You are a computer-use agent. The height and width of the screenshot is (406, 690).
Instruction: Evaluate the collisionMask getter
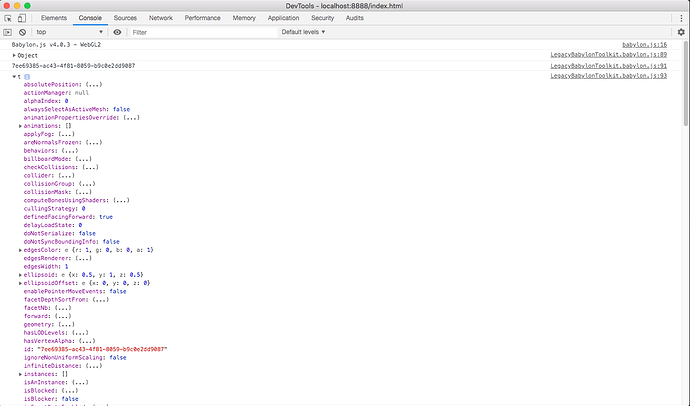click(83, 192)
